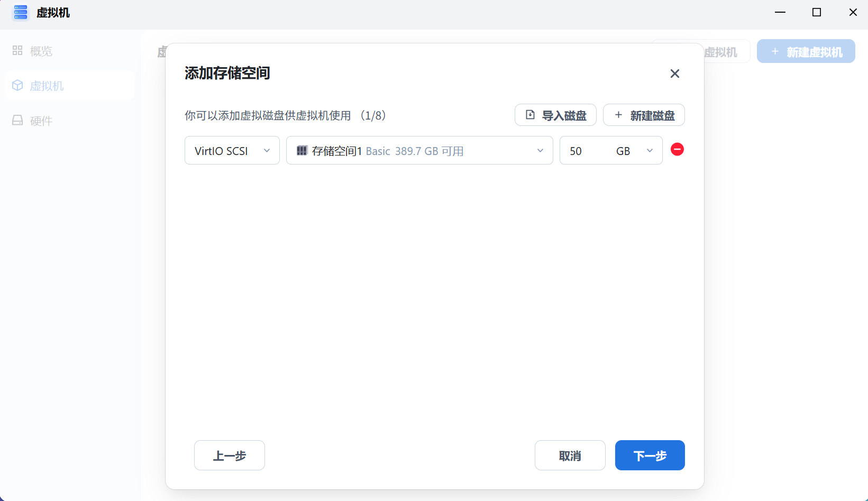Click the import disk icon on 导入磁盘 button
Viewport: 868px width, 501px height.
[531, 114]
